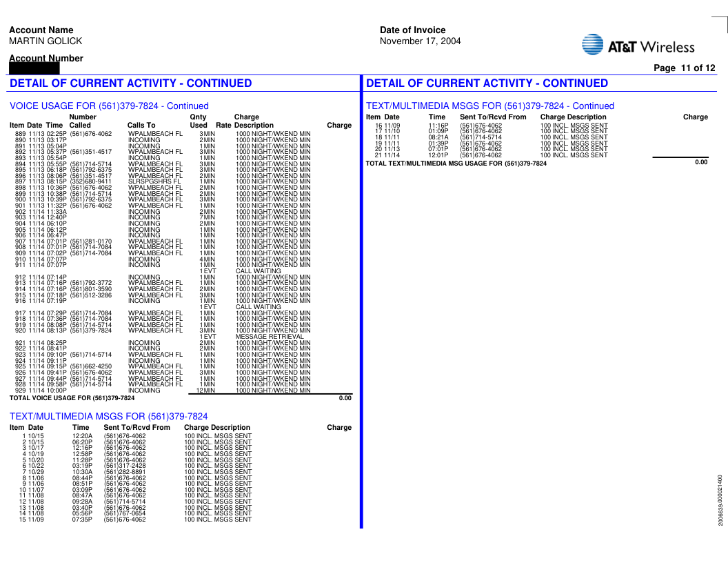Select the account holder name MARTIN GOLICK
The width and height of the screenshot is (728, 563).
(45, 41)
